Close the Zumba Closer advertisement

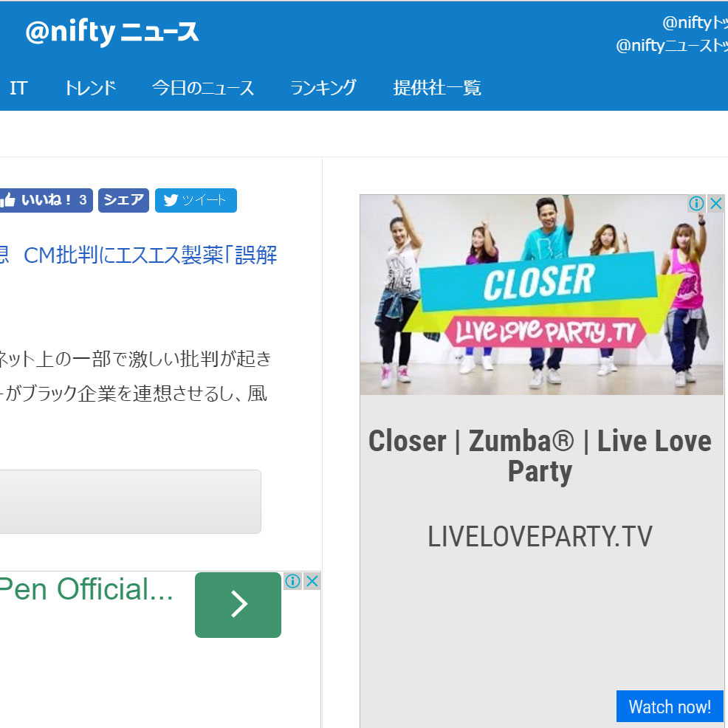click(716, 203)
